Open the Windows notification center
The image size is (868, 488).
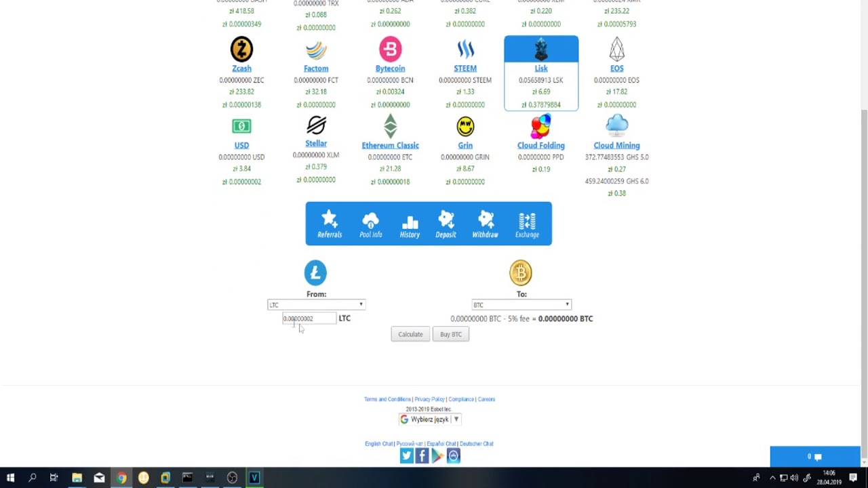(x=853, y=478)
